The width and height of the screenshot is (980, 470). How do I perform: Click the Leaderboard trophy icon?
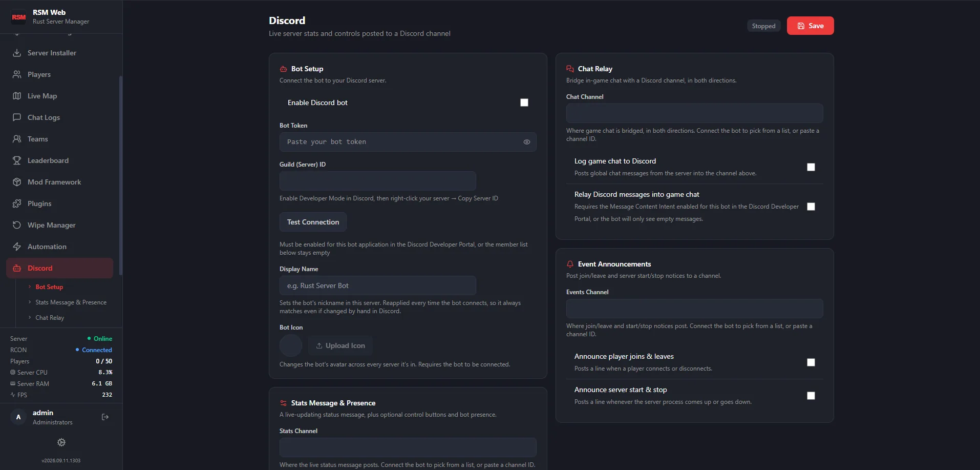17,160
